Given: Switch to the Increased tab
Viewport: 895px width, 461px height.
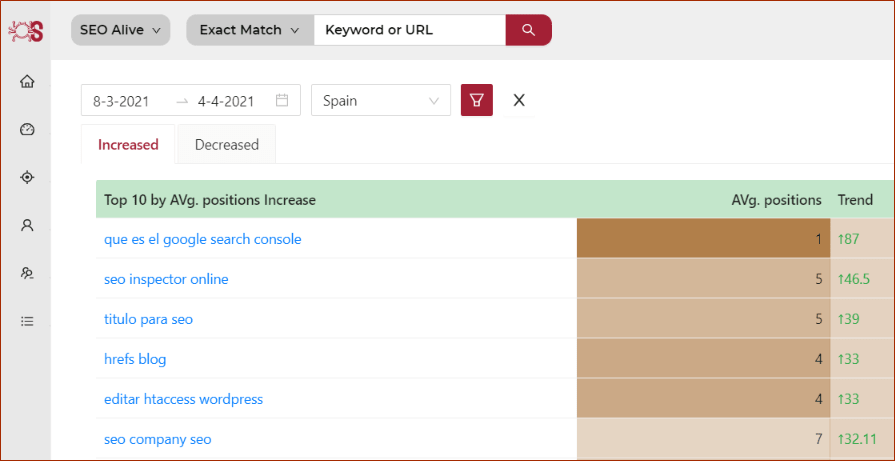Looking at the screenshot, I should click(128, 144).
